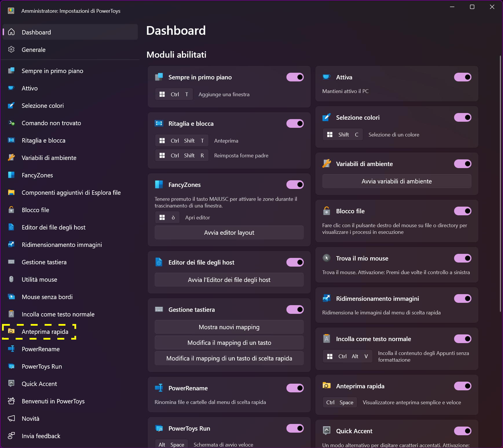Disable Ridimensionamento immagini toggle

pos(463,298)
